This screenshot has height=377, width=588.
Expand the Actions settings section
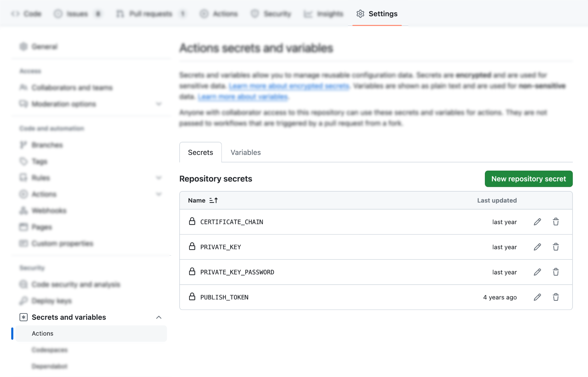[x=159, y=194]
